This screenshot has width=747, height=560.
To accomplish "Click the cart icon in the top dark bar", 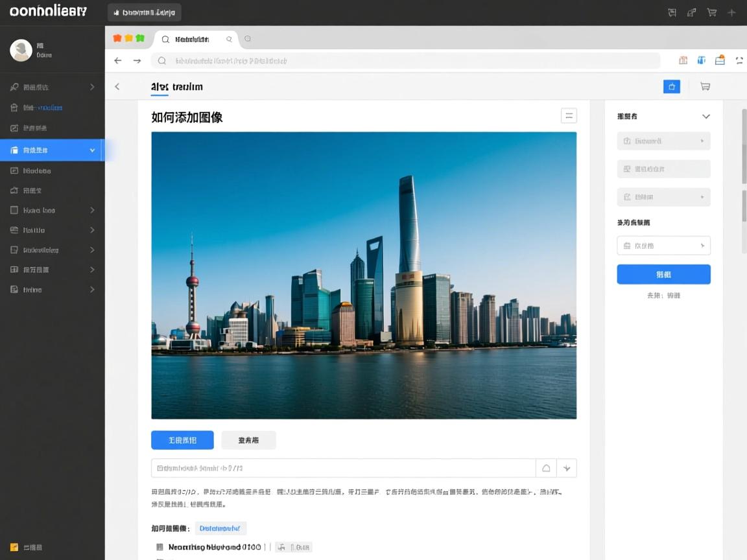I will point(711,12).
